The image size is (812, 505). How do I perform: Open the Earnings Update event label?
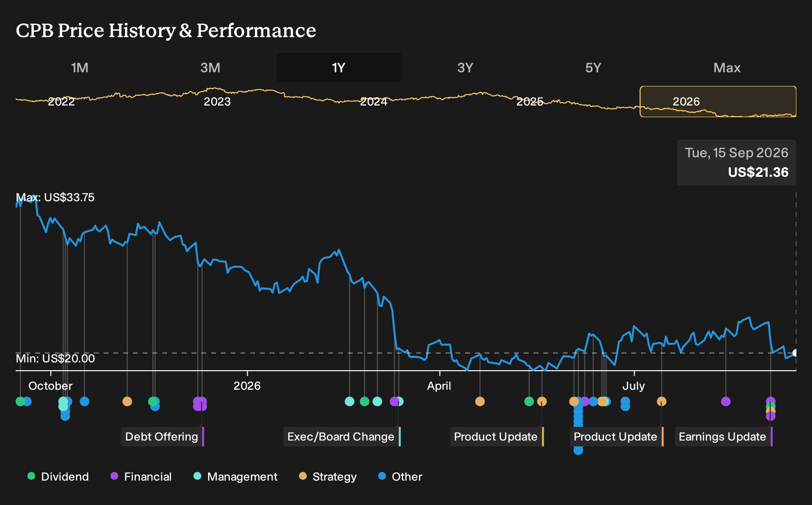723,437
